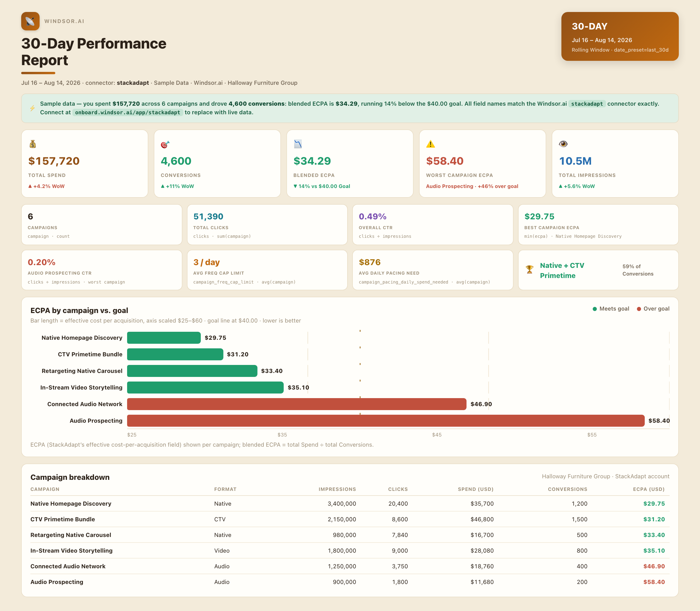Click the eye icon on Total Impressions card

pyautogui.click(x=563, y=144)
